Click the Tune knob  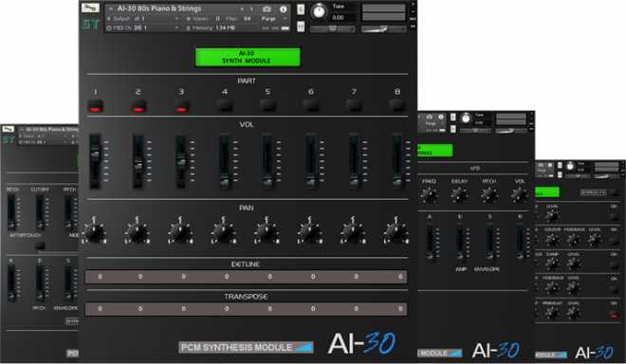click(x=319, y=11)
